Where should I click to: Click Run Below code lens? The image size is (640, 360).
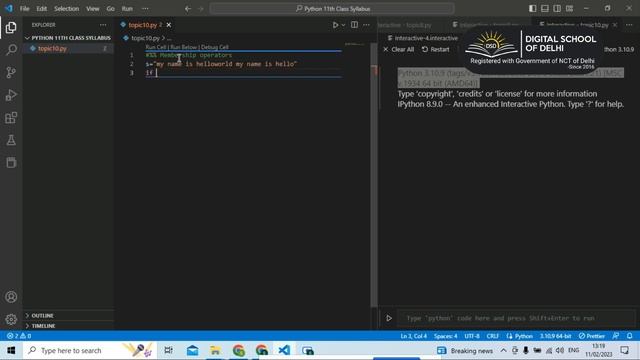pyautogui.click(x=184, y=47)
